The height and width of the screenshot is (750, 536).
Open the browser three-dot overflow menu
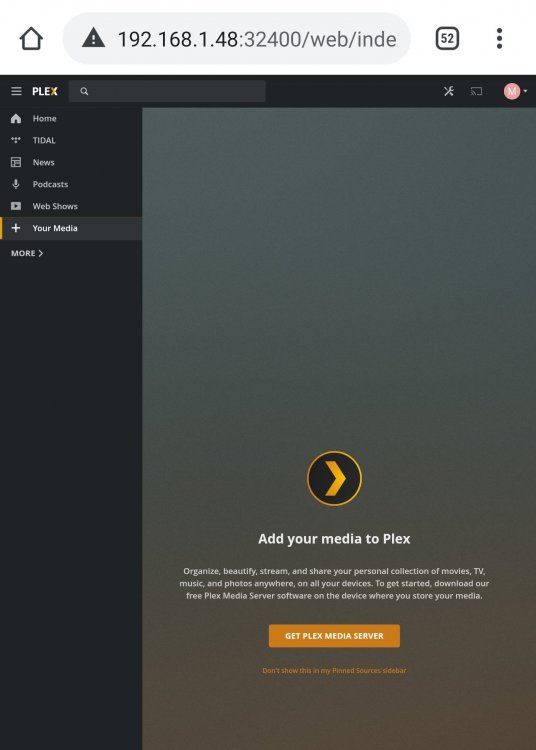click(x=499, y=38)
